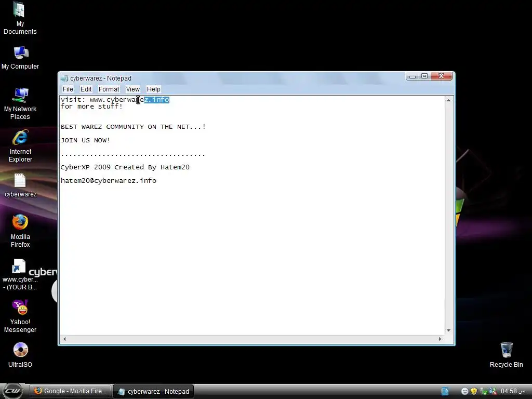Click the 'BEST WAREZ COMMUNITY ON THE NET...!' line
The image size is (532, 399).
(133, 127)
